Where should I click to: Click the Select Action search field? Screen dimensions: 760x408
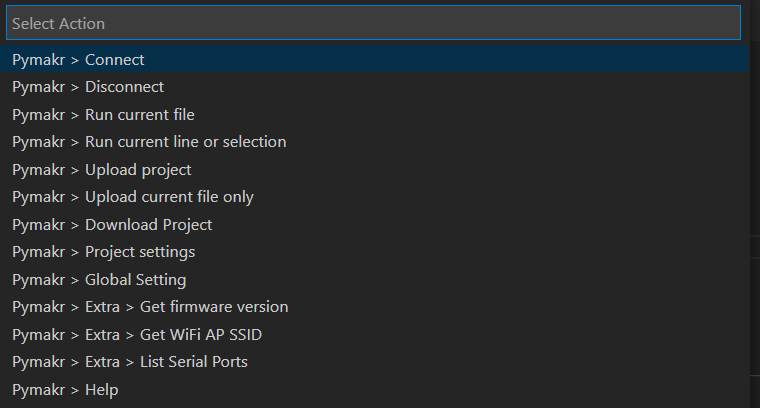pyautogui.click(x=372, y=23)
